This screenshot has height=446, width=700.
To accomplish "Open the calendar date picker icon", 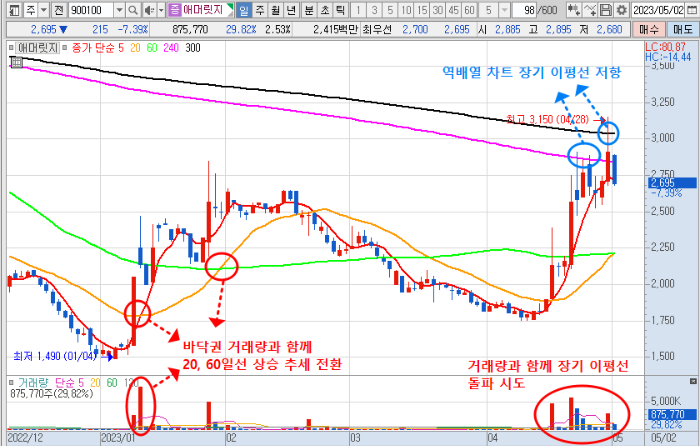I will pos(690,10).
